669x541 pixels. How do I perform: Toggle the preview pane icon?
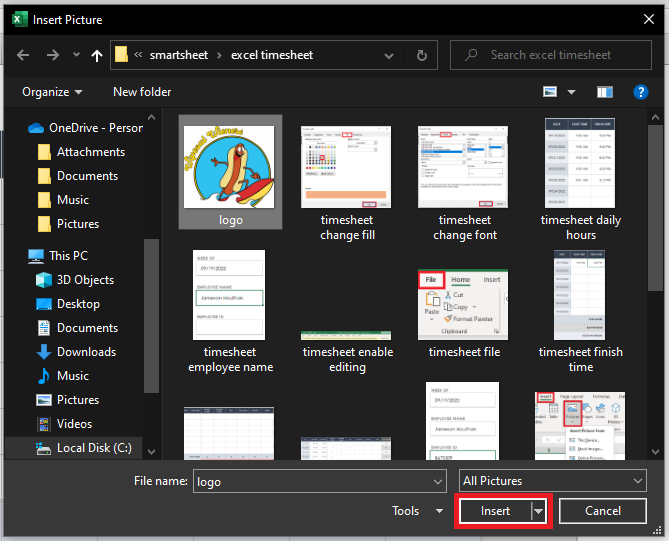pyautogui.click(x=604, y=92)
